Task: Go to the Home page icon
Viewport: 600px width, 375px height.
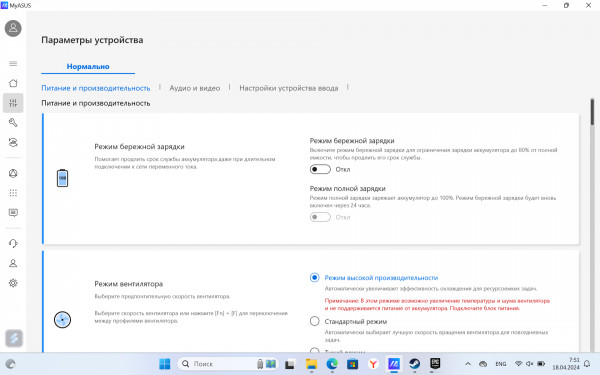Action: 13,83
